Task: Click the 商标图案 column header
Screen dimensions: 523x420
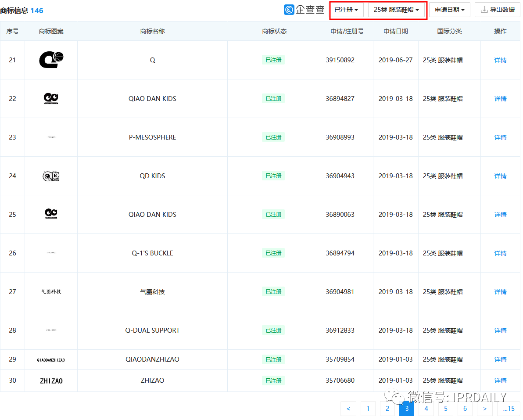Action: [x=51, y=31]
